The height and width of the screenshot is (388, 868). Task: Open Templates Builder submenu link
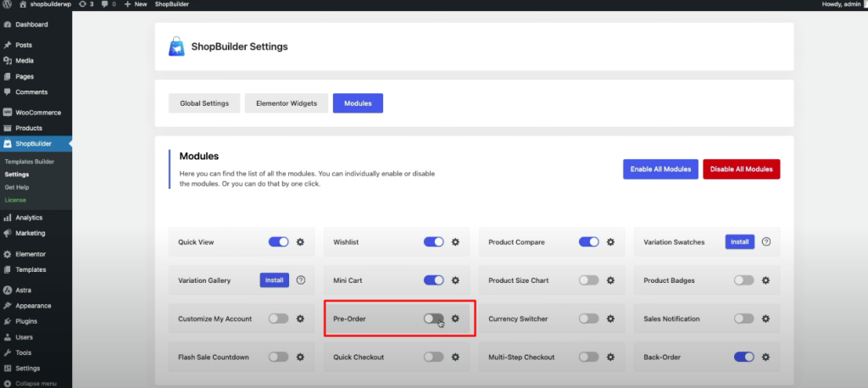[30, 162]
